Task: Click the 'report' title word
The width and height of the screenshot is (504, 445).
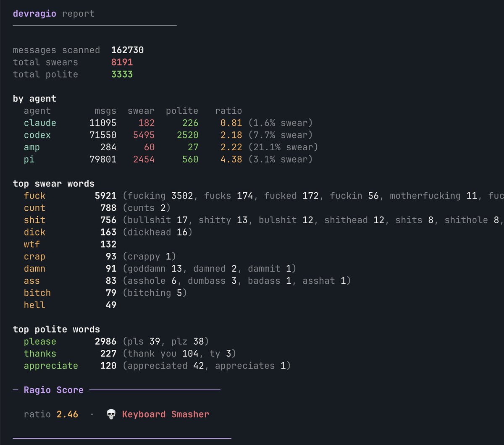Action: click(x=78, y=13)
